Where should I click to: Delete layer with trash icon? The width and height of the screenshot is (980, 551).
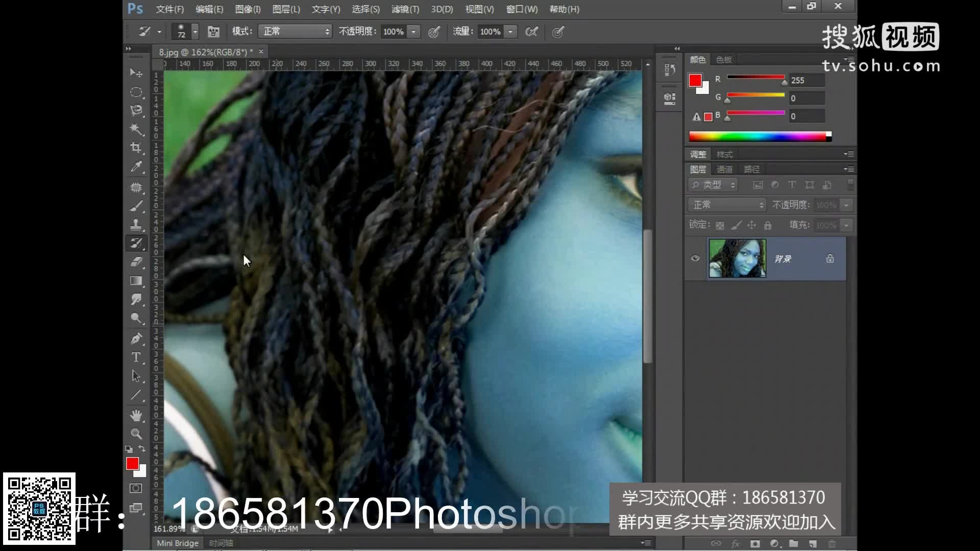(832, 543)
